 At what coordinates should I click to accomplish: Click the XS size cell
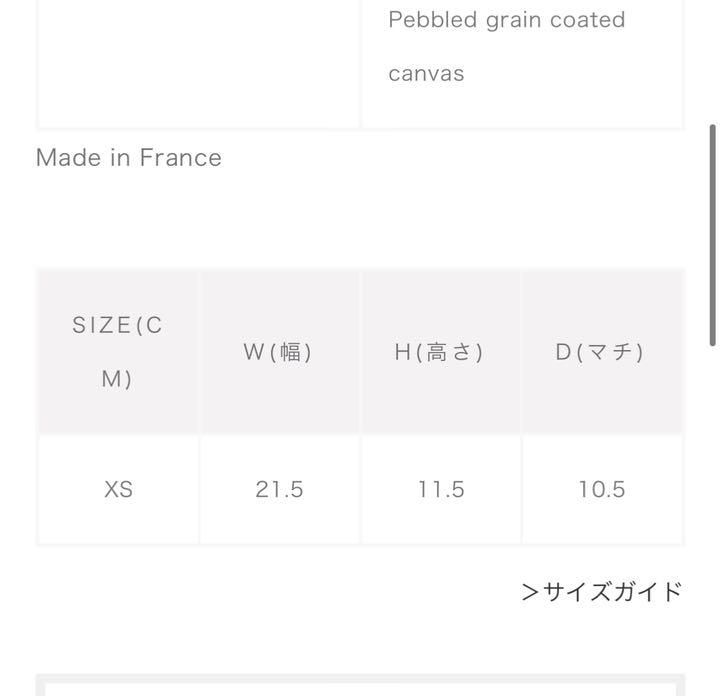coord(118,489)
